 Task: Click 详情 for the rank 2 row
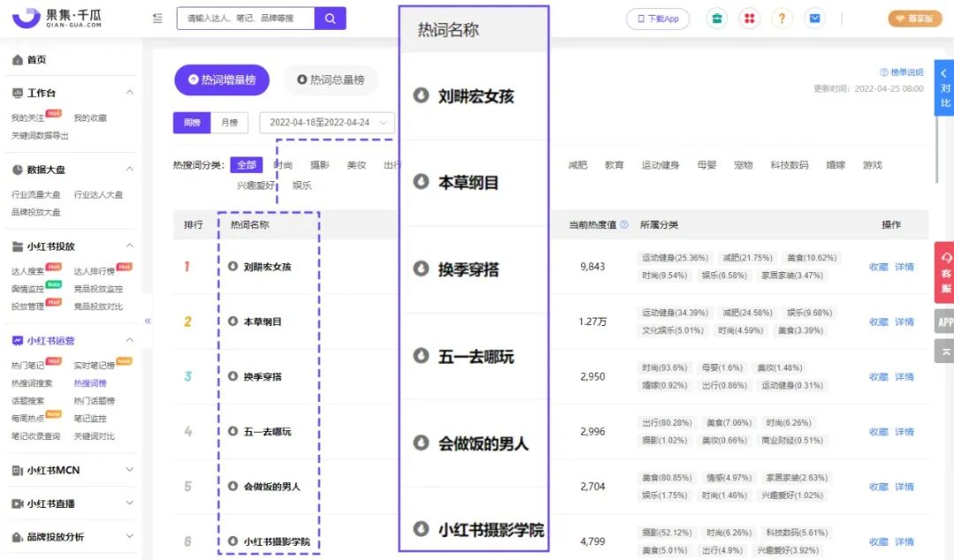click(905, 322)
